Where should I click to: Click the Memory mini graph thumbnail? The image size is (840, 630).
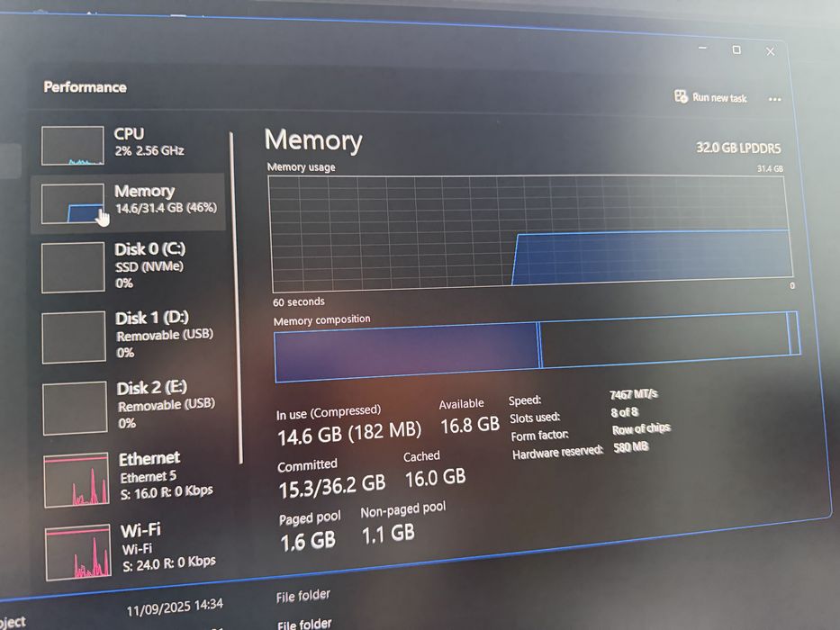[x=73, y=203]
